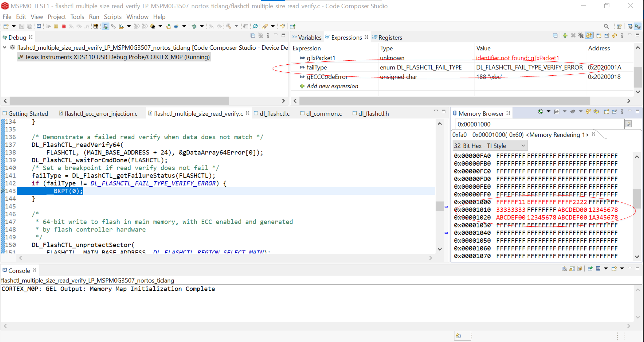Screen dimensions: 644x342
Task: Open dropdown next to Build hammer
Action: pyautogui.click(x=236, y=26)
